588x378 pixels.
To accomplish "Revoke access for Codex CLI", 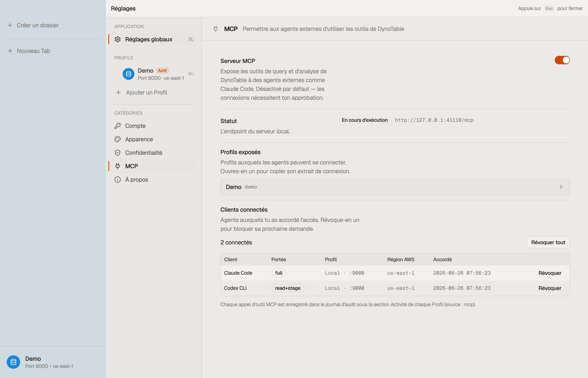I will click(x=550, y=288).
